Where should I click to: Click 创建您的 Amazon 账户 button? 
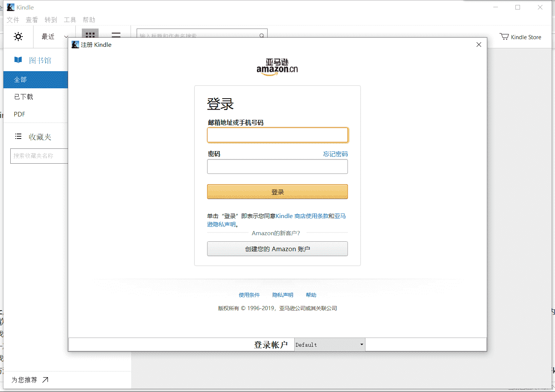(x=277, y=249)
